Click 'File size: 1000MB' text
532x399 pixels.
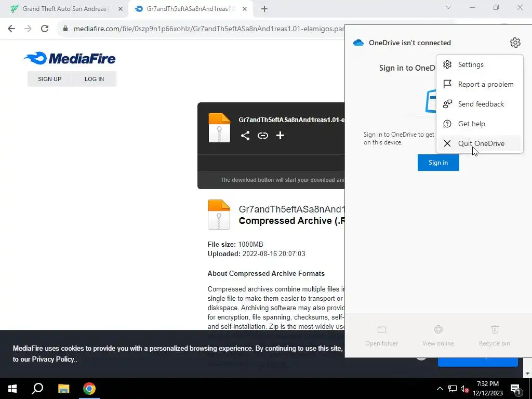(235, 244)
